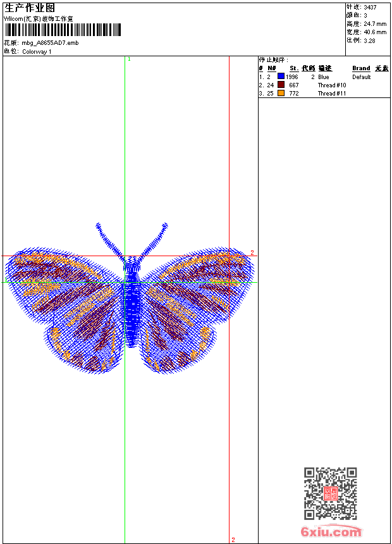The width and height of the screenshot is (392, 544).
Task: Click the butterfly embroidery design preview
Action: (130, 298)
